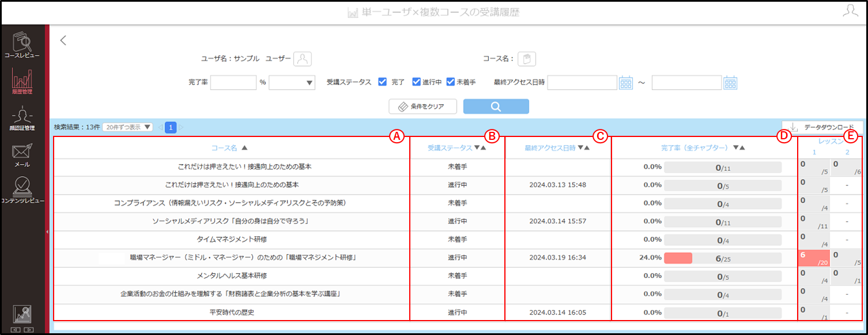The height and width of the screenshot is (335, 868).
Task: Open メール in the sidebar
Action: coord(22,156)
